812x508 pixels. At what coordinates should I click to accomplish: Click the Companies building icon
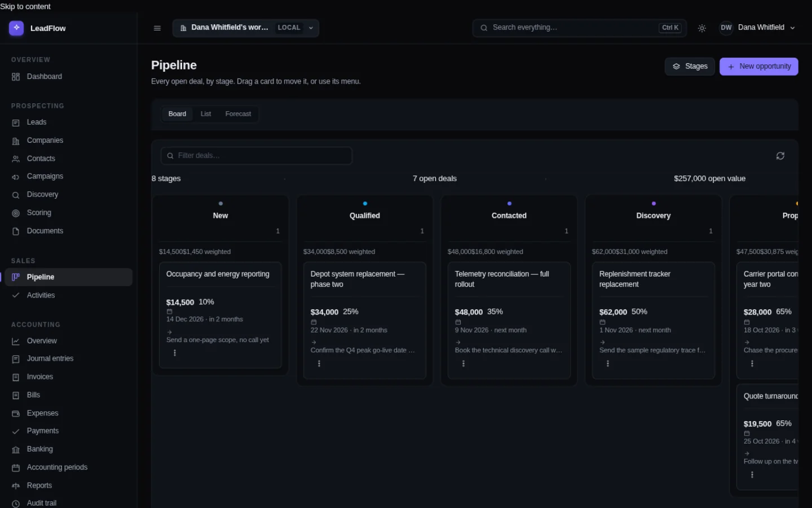point(16,141)
